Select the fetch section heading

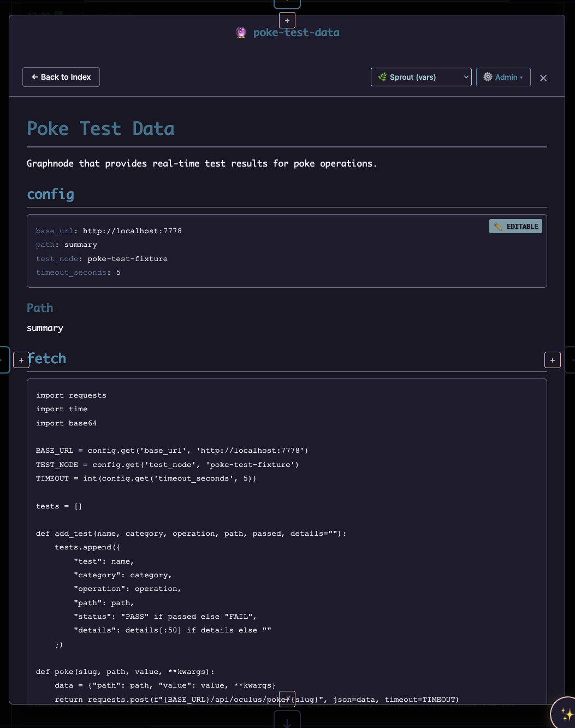pos(48,359)
